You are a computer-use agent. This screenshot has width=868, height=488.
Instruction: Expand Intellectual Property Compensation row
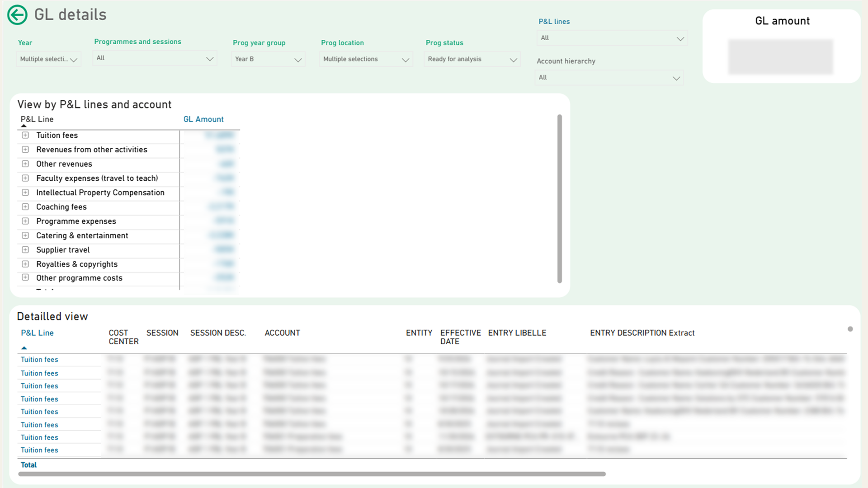click(25, 192)
